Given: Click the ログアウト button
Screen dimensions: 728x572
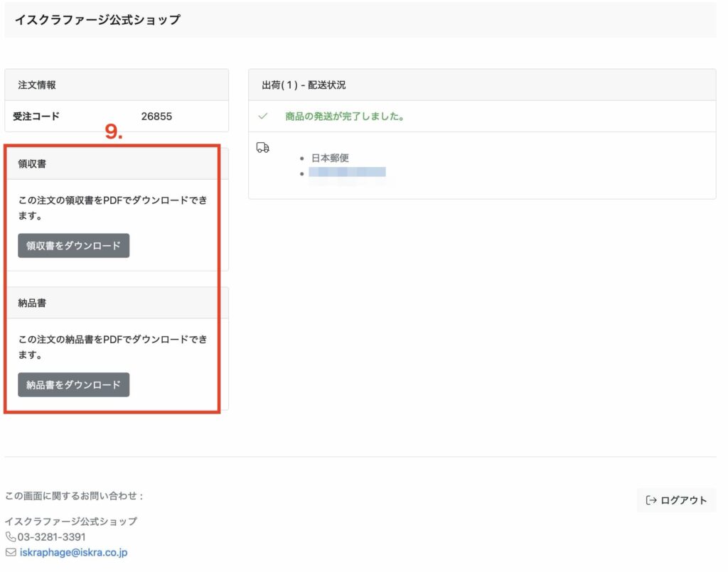Looking at the screenshot, I should point(677,500).
